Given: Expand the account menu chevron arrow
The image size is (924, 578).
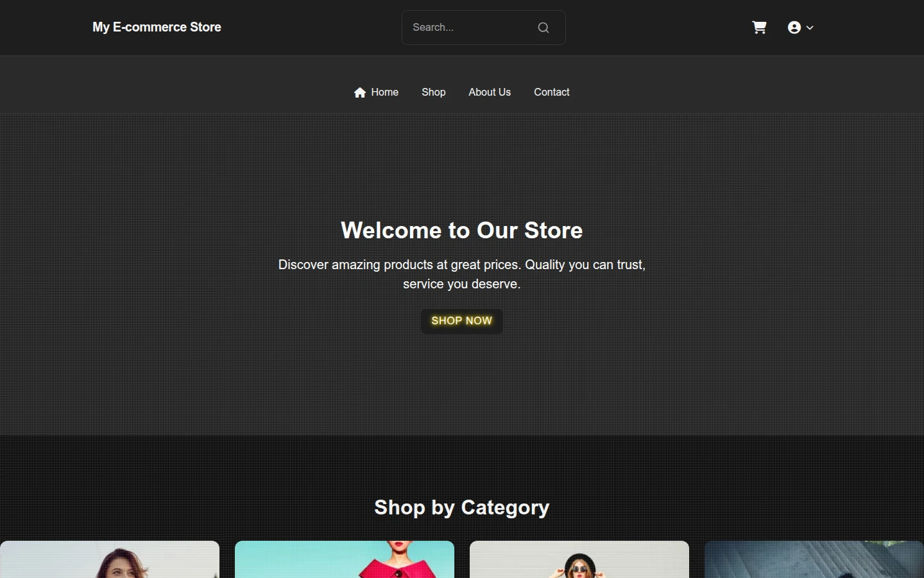Looking at the screenshot, I should tap(810, 28).
